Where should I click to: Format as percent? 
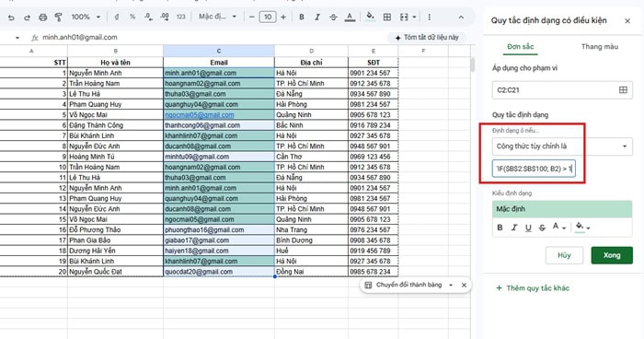pyautogui.click(x=132, y=17)
